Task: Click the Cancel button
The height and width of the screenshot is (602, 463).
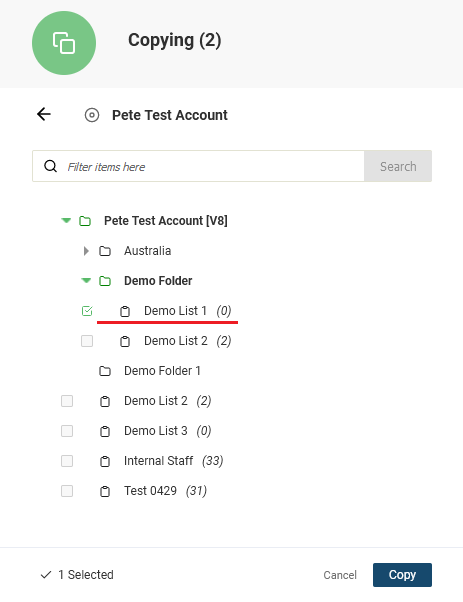Action: click(340, 575)
